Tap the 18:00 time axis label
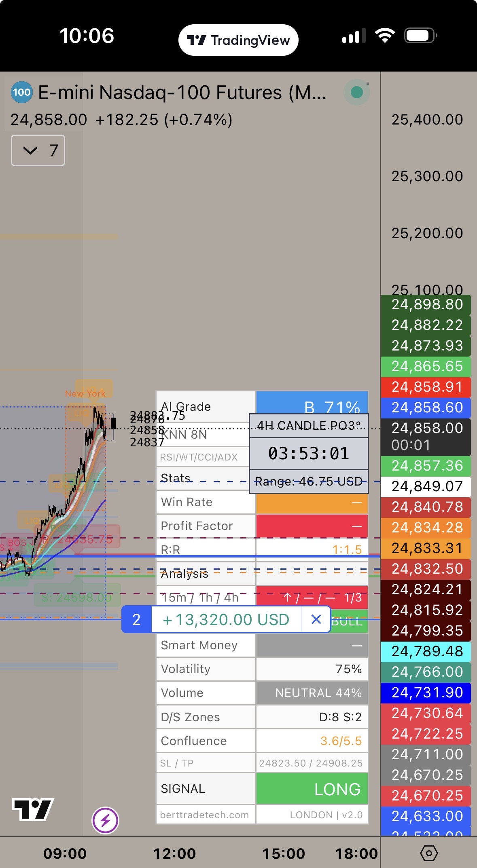 [356, 853]
